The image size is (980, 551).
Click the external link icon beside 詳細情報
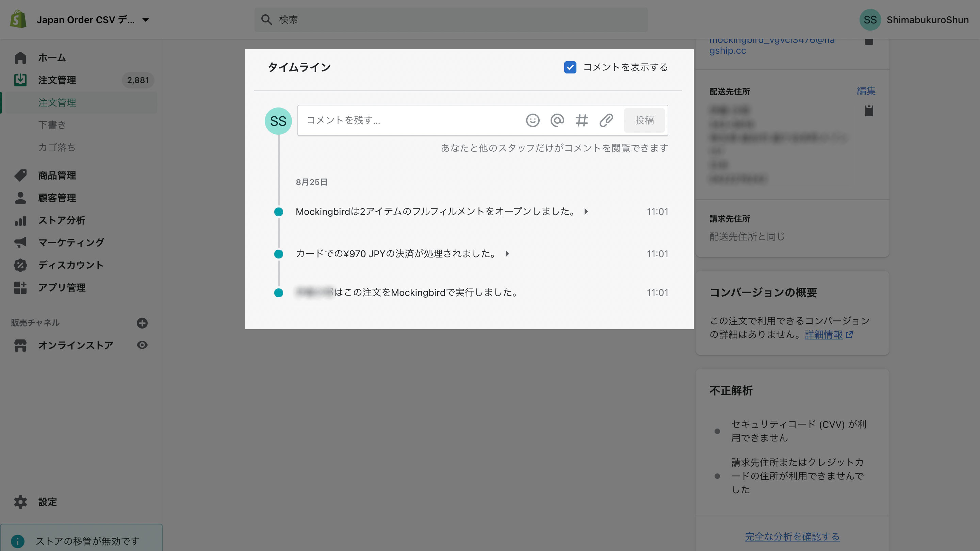pos(850,335)
